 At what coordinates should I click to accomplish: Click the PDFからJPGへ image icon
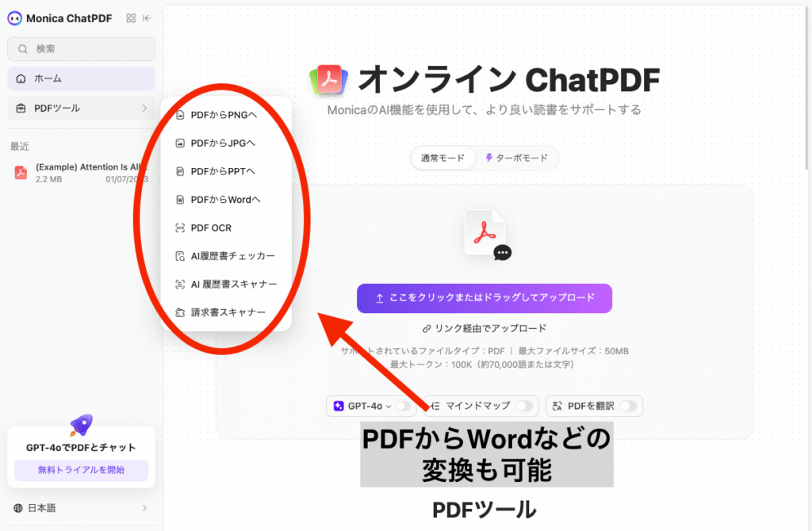tap(180, 143)
